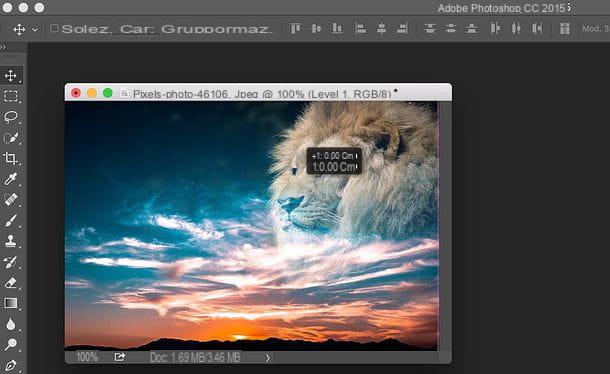The height and width of the screenshot is (374, 610).
Task: Select the Quick Selection tool
Action: tap(11, 138)
